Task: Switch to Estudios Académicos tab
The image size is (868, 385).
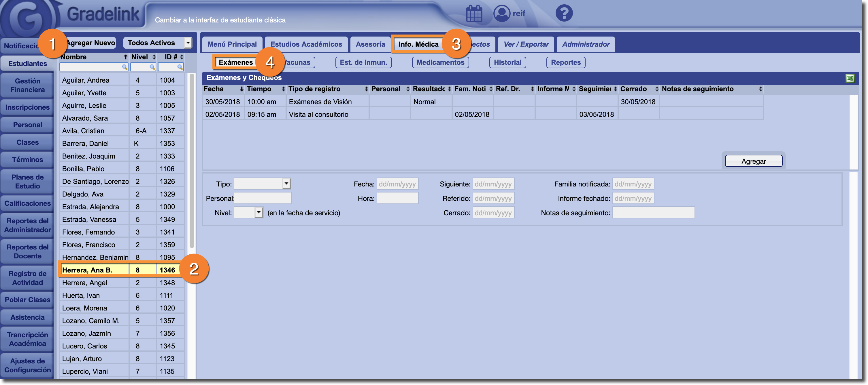Action: [306, 44]
